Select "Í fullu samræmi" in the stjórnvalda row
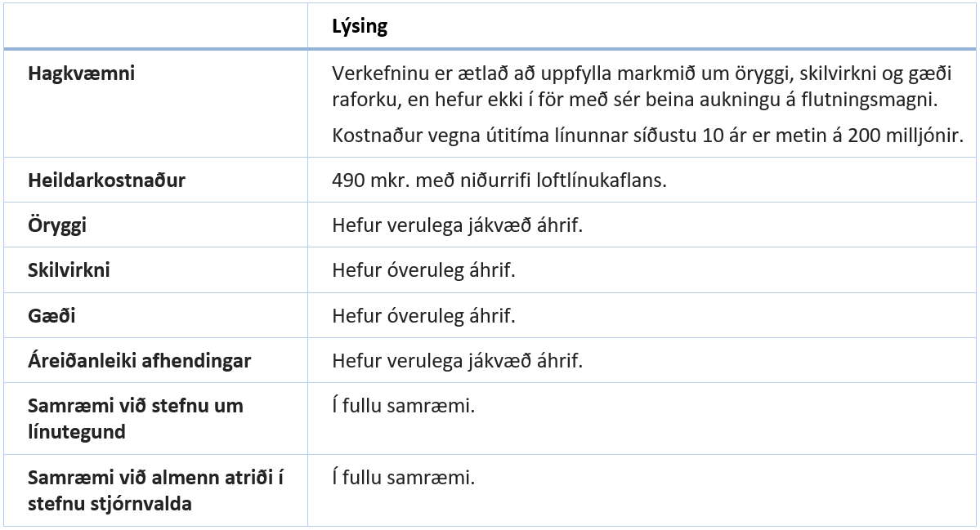This screenshot has height=530, width=980. click(x=403, y=477)
